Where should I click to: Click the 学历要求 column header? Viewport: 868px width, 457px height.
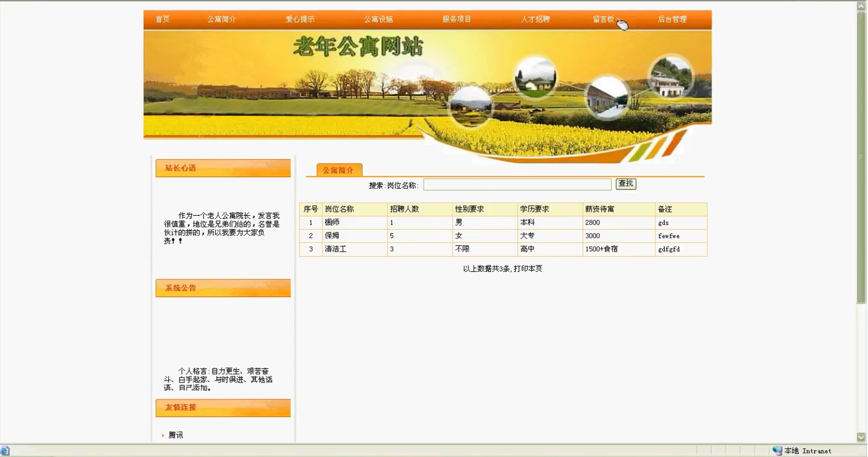[550, 209]
